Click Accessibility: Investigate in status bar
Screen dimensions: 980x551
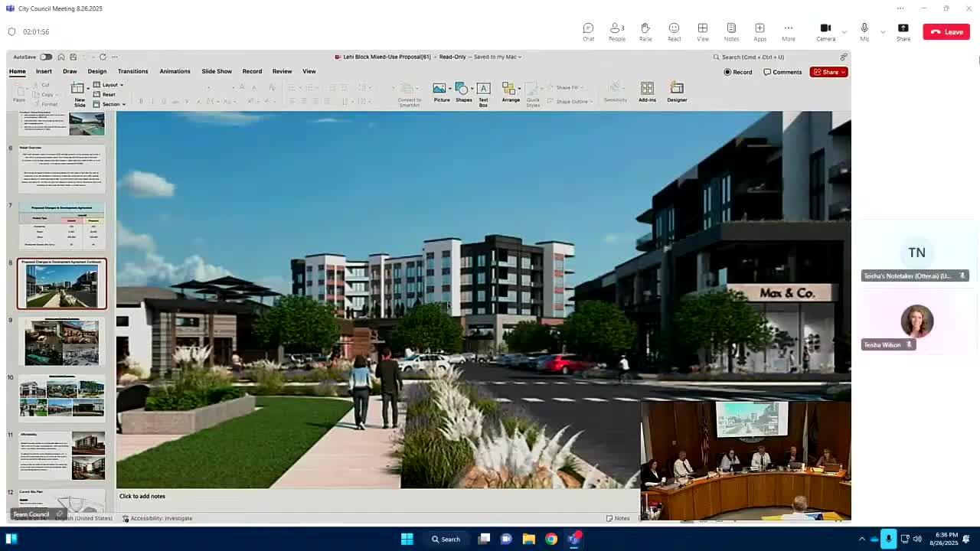(161, 518)
